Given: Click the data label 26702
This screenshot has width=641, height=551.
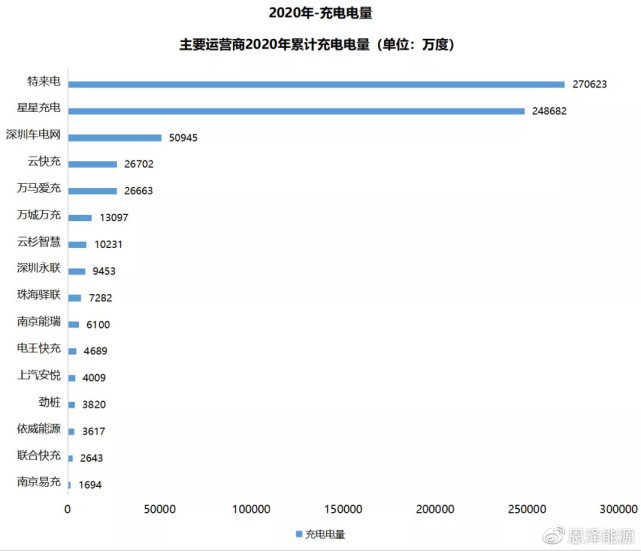Looking at the screenshot, I should point(139,164).
